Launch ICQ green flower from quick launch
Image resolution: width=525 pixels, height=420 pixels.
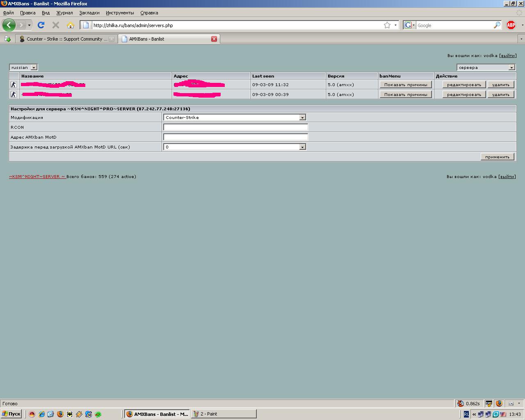point(98,414)
